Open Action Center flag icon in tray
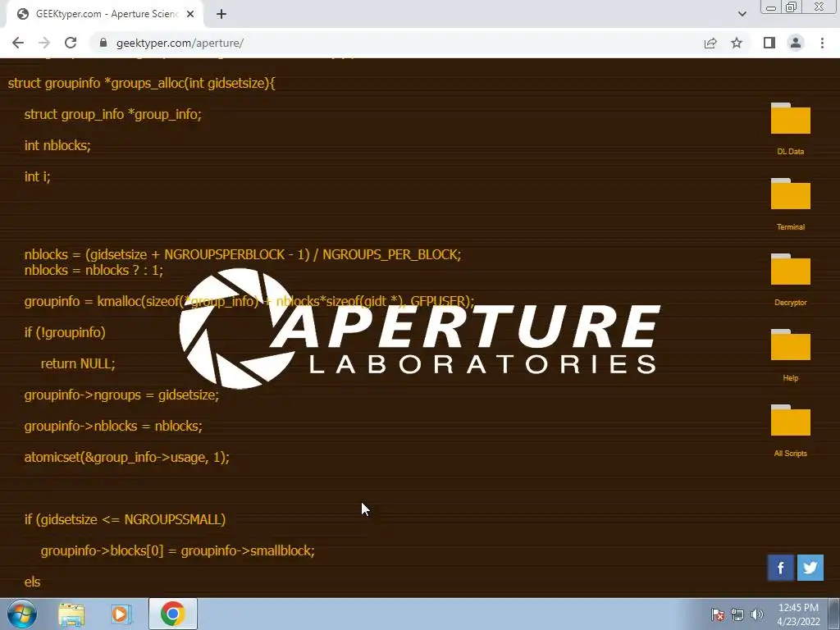The width and height of the screenshot is (840, 630). tap(717, 614)
